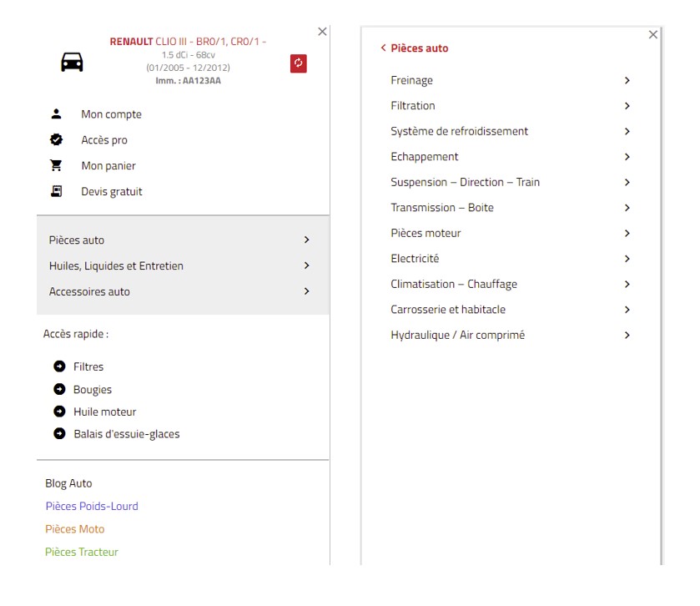The width and height of the screenshot is (700, 606).
Task: Expand the Système de refroidissement chevron
Action: (x=627, y=131)
